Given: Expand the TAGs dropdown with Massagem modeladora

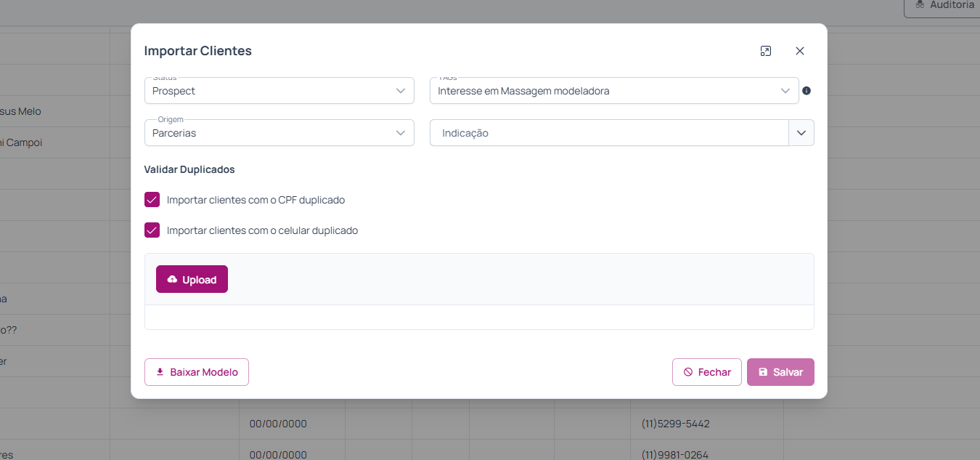Looking at the screenshot, I should tap(613, 91).
